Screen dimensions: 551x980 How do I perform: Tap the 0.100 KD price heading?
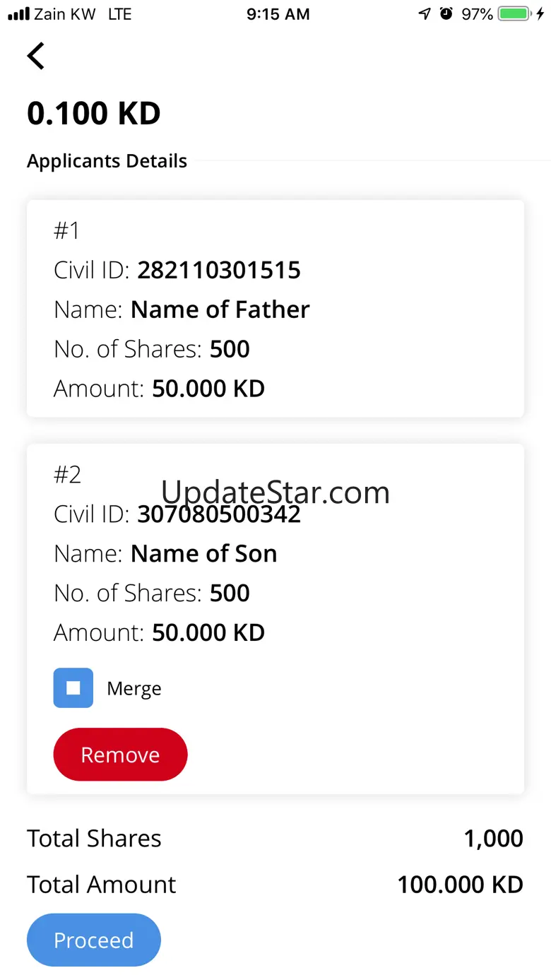pos(94,113)
